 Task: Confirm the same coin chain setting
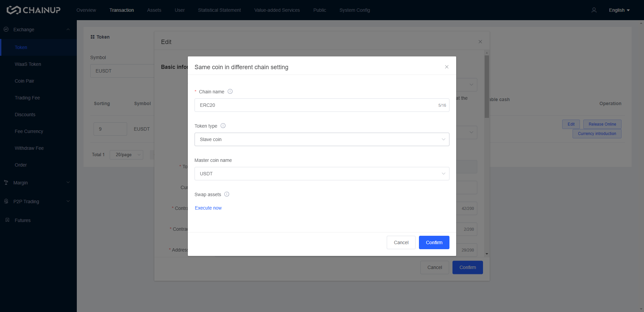pos(434,242)
